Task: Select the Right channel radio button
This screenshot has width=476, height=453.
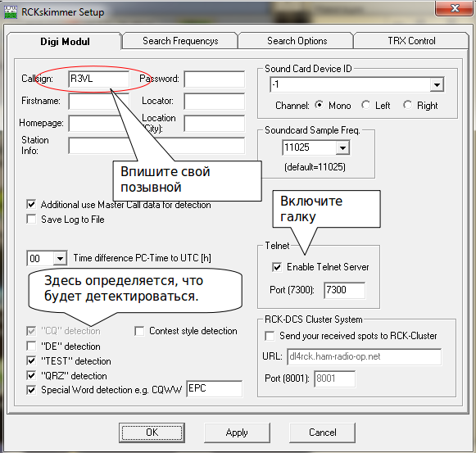Action: 408,105
